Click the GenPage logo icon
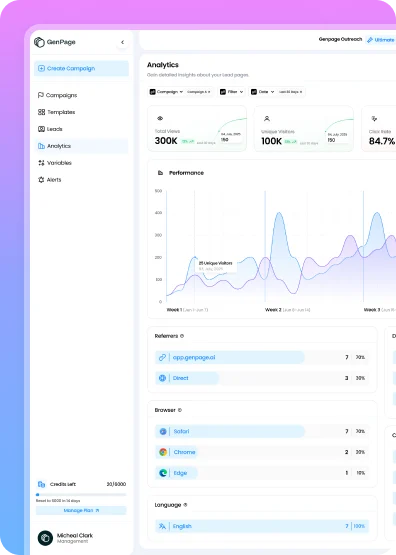Screen dimensions: 396x555 [x=39, y=42]
